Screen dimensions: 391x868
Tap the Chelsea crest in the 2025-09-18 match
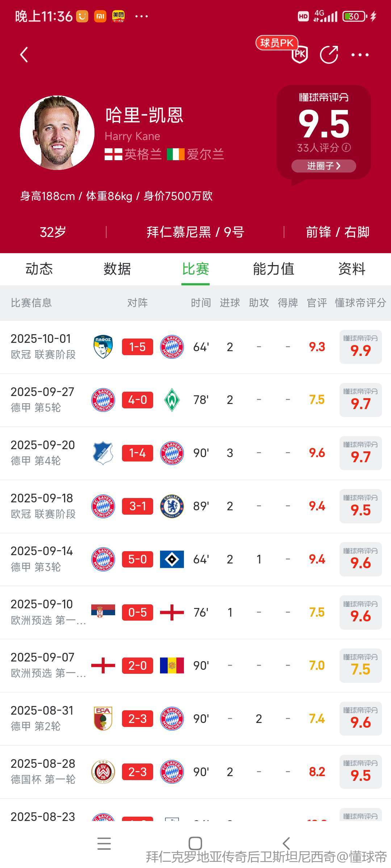coord(172,506)
